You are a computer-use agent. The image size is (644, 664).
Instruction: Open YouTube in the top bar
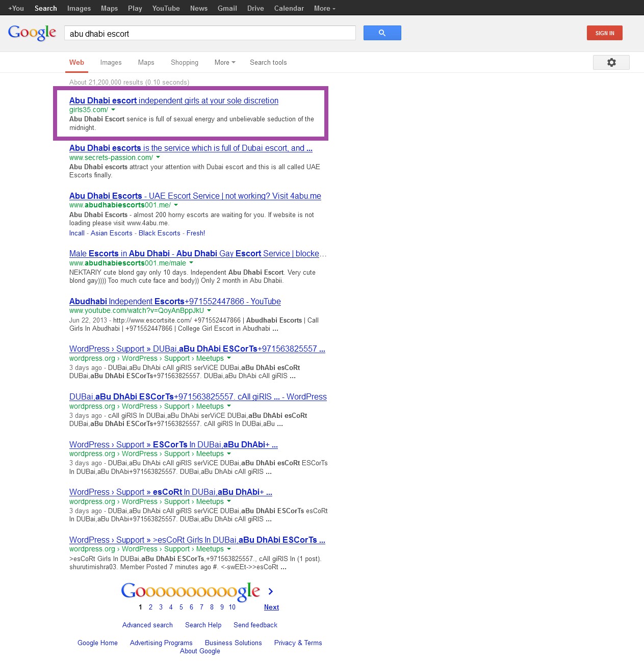[x=166, y=8]
